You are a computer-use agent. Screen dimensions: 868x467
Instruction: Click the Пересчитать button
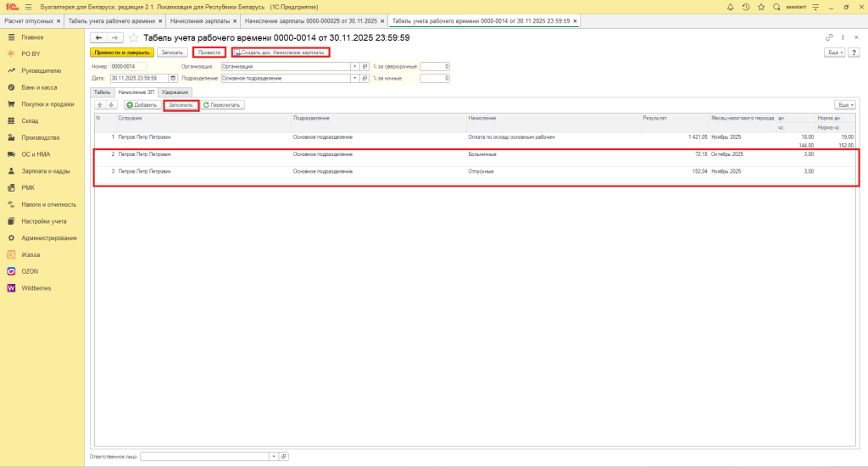(x=223, y=105)
